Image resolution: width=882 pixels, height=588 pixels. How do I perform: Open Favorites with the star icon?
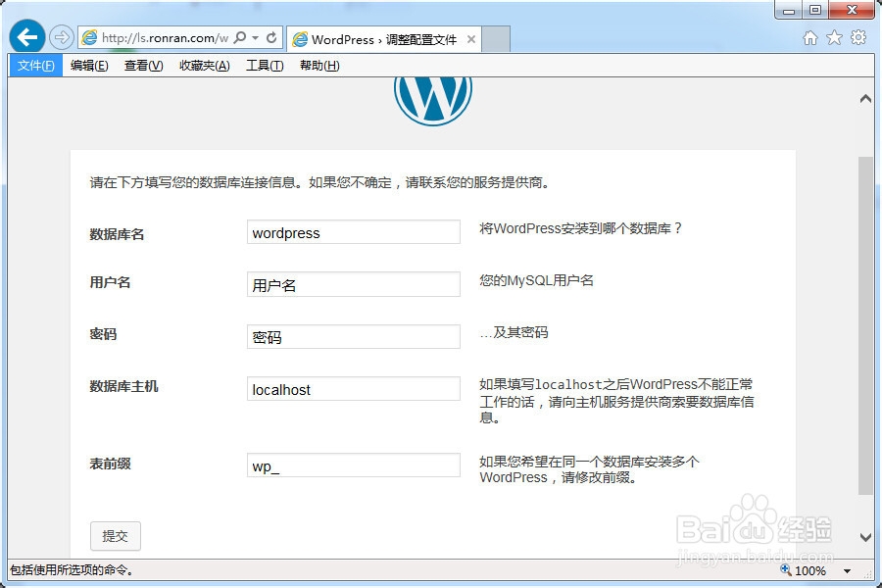tap(834, 37)
